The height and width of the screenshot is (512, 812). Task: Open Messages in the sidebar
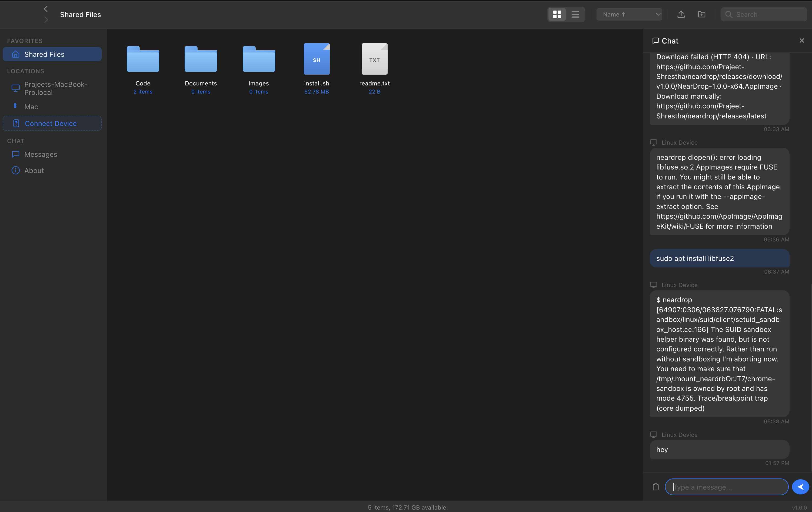coord(41,154)
